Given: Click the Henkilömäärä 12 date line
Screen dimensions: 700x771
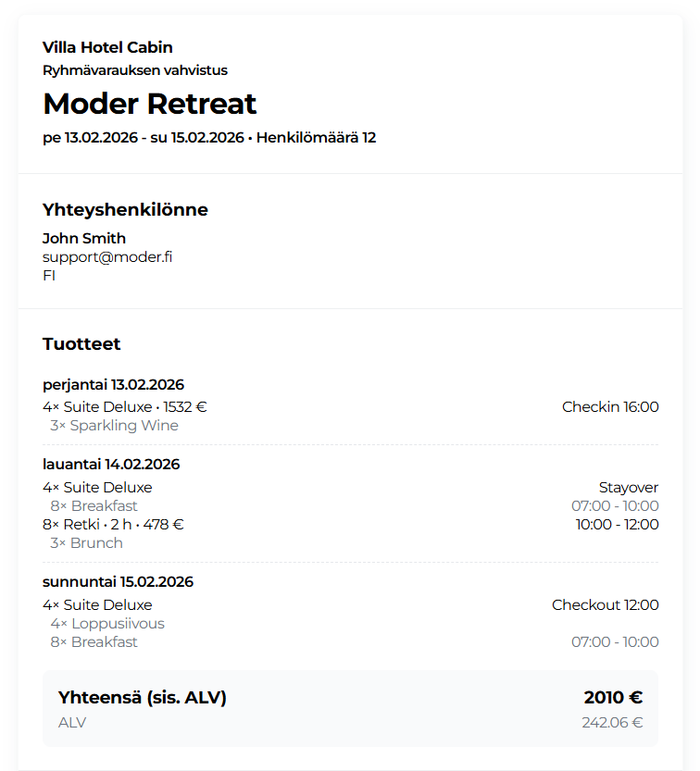Looking at the screenshot, I should pos(209,138).
